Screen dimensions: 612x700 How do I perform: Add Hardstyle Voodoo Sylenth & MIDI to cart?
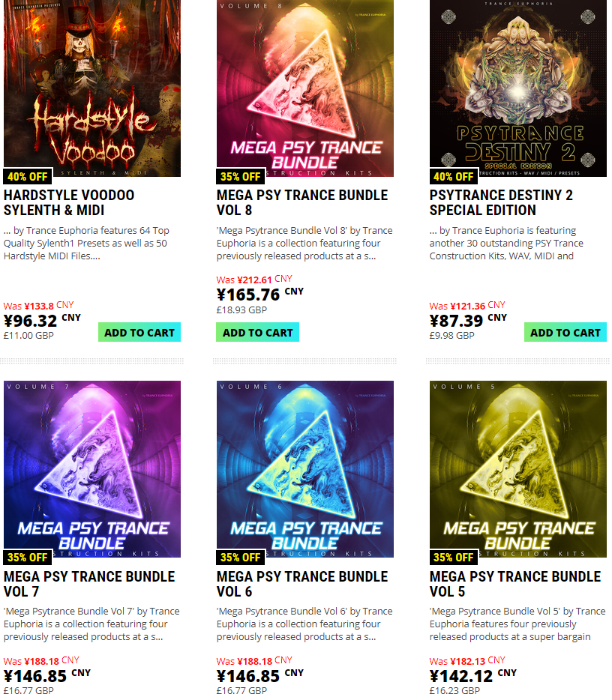pyautogui.click(x=139, y=332)
